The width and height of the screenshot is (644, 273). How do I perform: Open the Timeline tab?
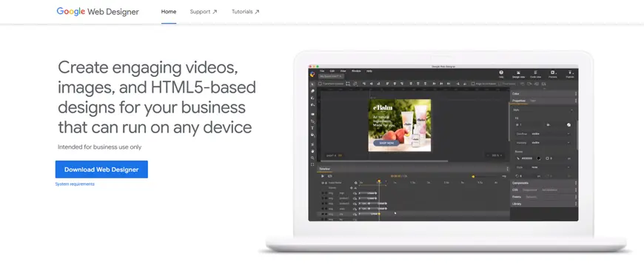(324, 169)
